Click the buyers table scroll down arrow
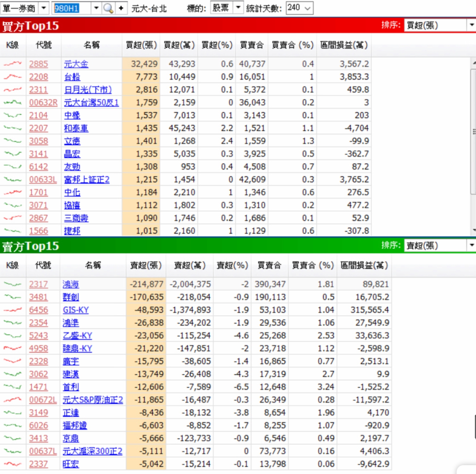The width and height of the screenshot is (476, 474). pyautogui.click(x=474, y=230)
